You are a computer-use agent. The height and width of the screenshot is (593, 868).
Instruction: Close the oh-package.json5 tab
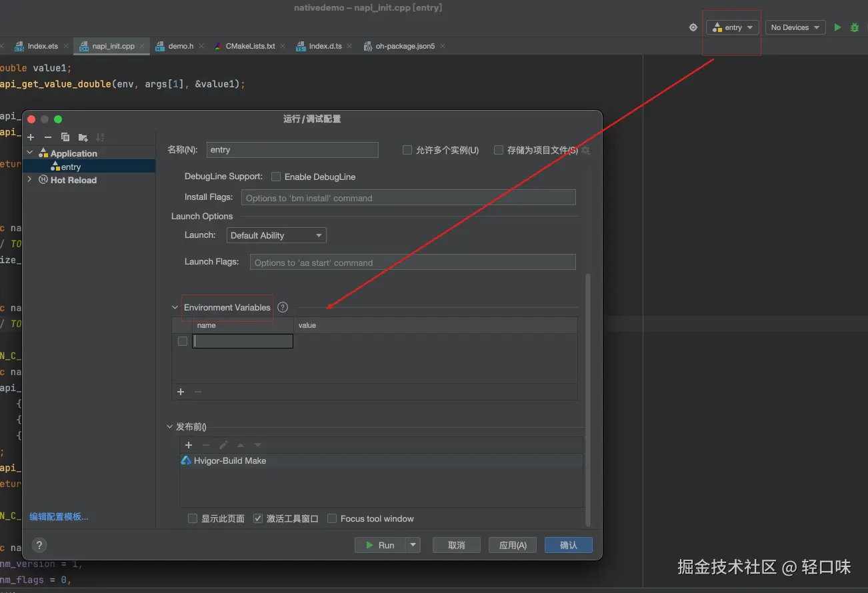click(442, 46)
